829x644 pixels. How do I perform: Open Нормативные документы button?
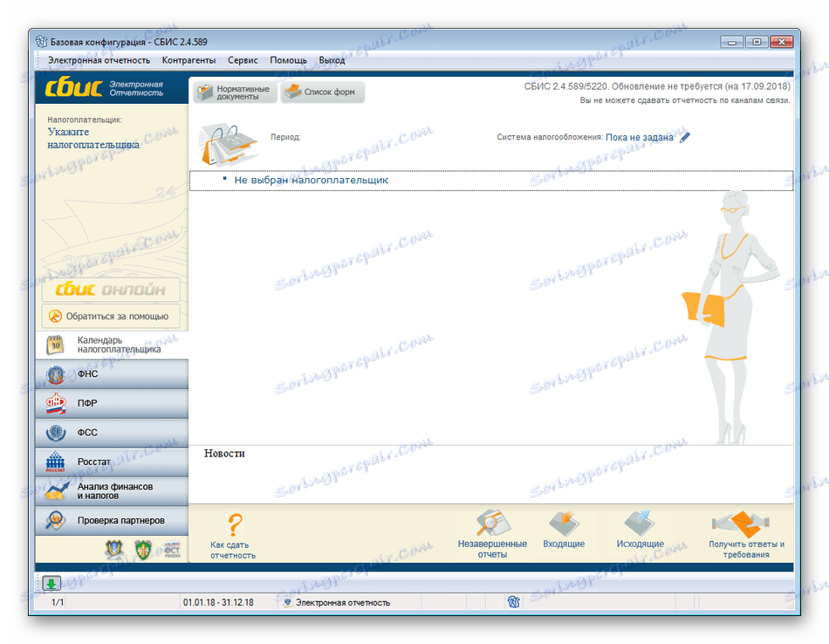click(x=235, y=92)
